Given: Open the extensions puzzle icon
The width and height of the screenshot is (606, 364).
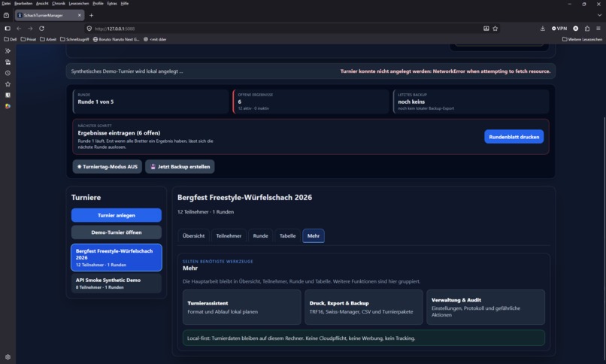Looking at the screenshot, I should 587,29.
